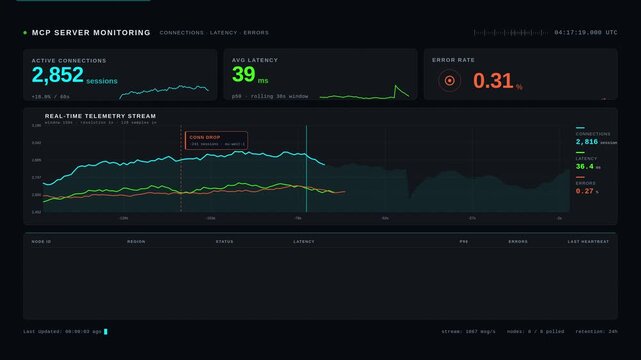Sort table by LATENCY column header
Screen dimensions: 641x360
(x=304, y=242)
